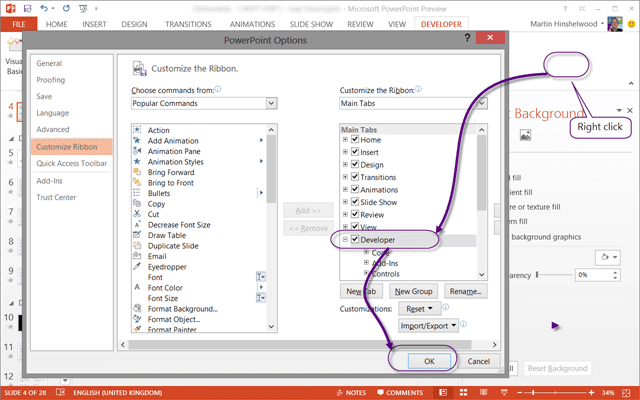This screenshot has width=640, height=400.
Task: Click the Draw Table command icon
Action: tap(137, 235)
